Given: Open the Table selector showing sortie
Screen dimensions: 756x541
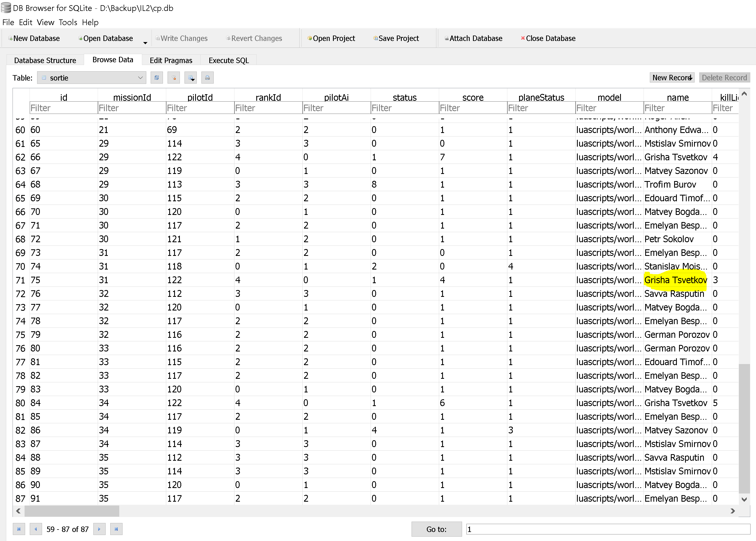Looking at the screenshot, I should [x=91, y=78].
